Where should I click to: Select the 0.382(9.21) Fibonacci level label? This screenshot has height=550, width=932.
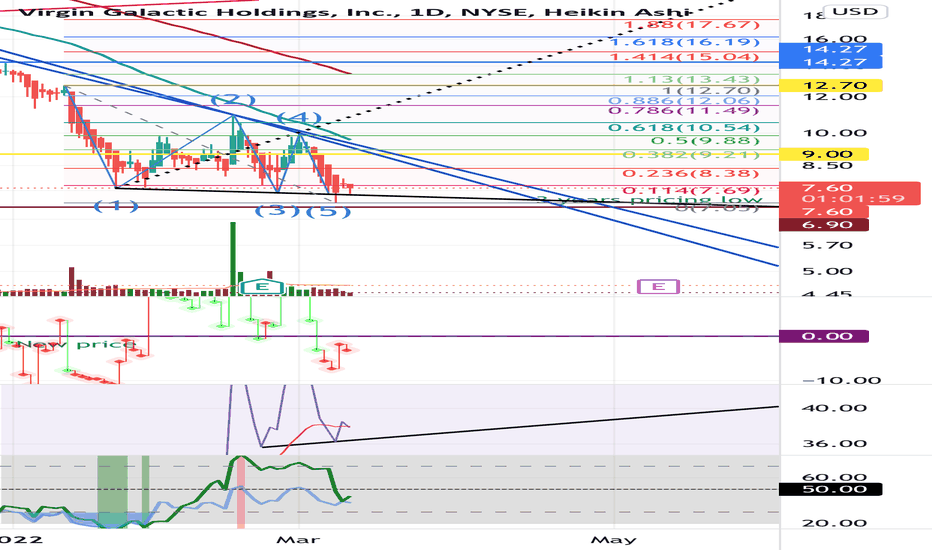point(691,155)
